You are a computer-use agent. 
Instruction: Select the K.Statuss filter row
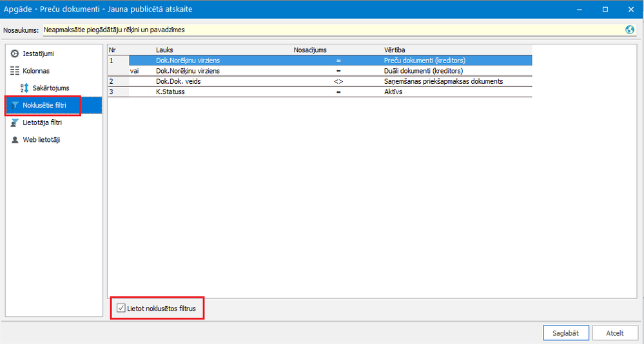tap(320, 92)
